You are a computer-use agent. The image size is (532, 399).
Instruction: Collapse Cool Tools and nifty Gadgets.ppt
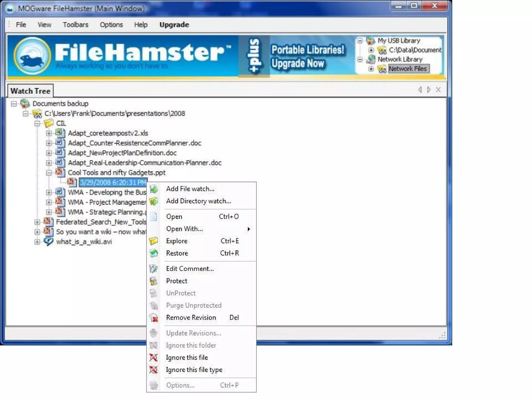pos(49,173)
